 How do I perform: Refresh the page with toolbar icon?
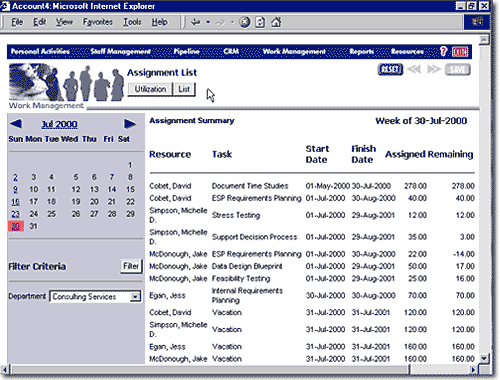point(260,22)
